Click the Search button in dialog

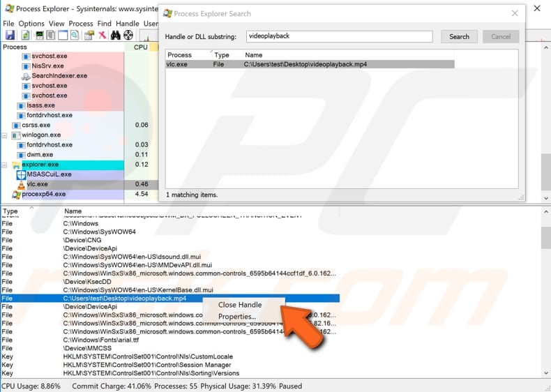[x=459, y=36]
